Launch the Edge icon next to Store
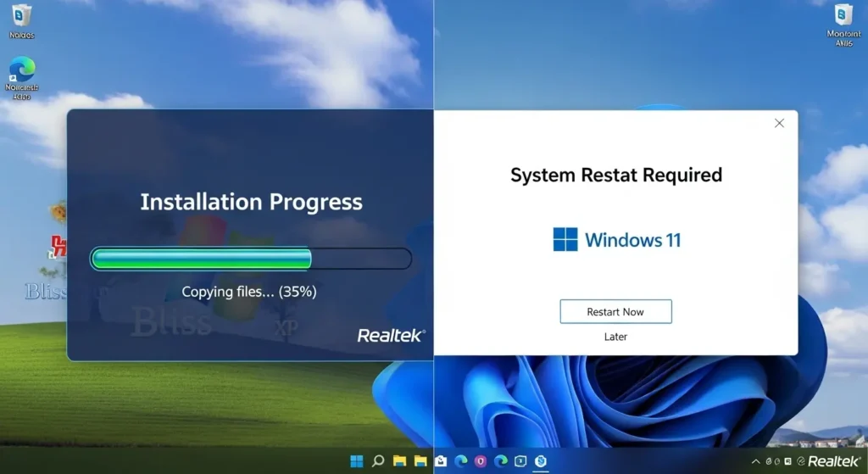The width and height of the screenshot is (868, 474). (x=460, y=460)
